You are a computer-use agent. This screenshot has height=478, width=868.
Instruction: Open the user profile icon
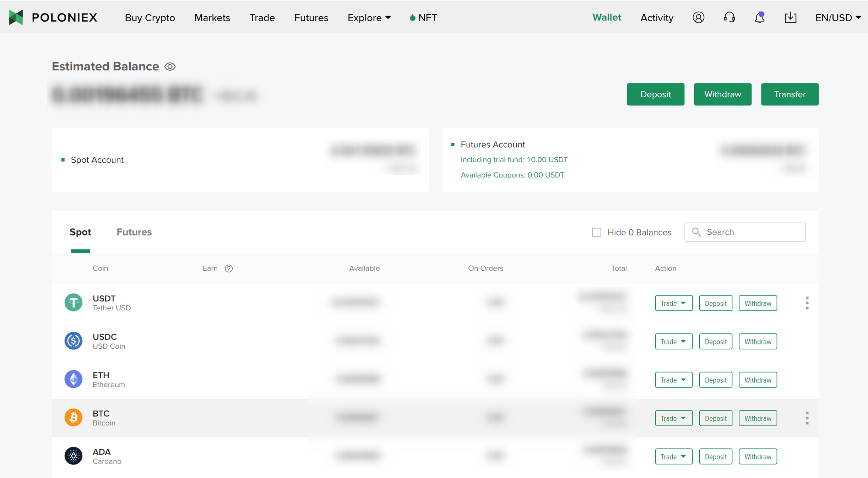698,17
